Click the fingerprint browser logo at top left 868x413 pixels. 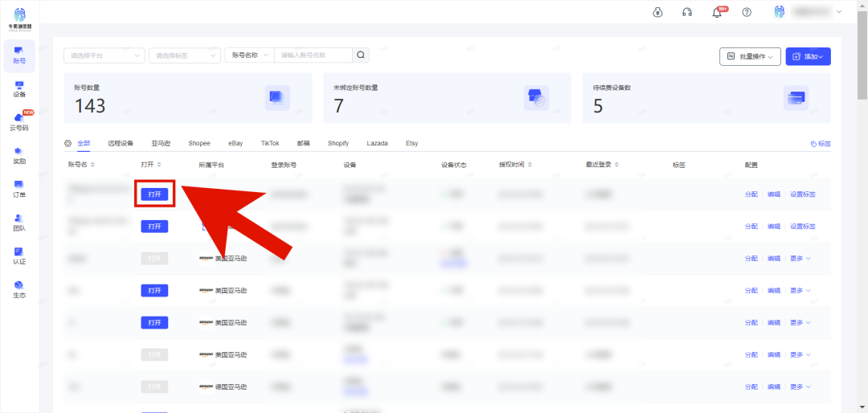point(19,18)
